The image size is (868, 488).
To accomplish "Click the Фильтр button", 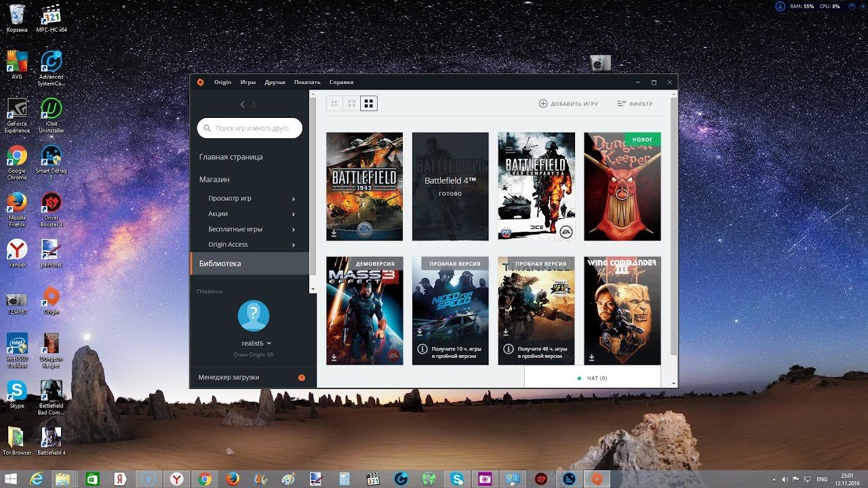I will pos(635,104).
